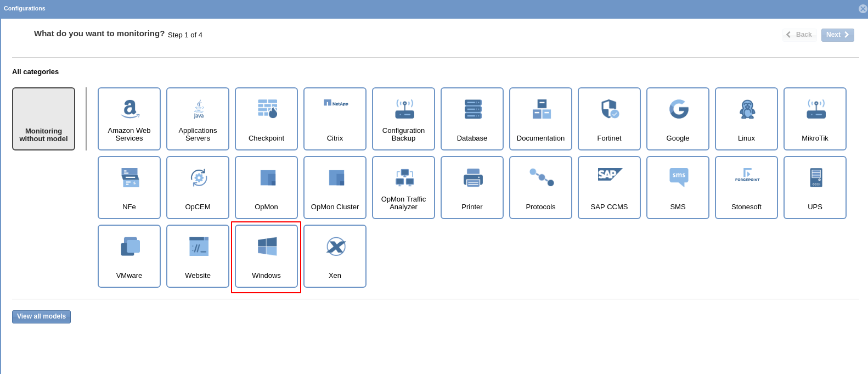Select the Citrix NetApp category
The width and height of the screenshot is (868, 374).
335,119
